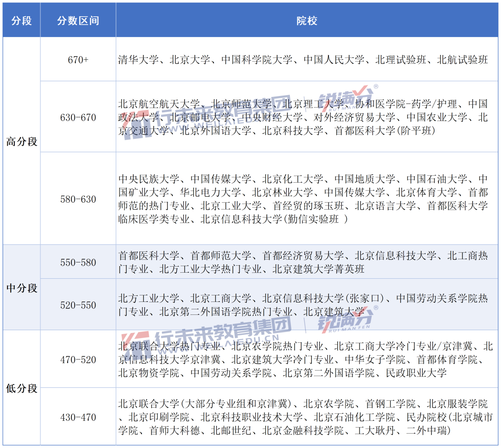Click the 550-580 score range cell
501x448 pixels.
78,262
